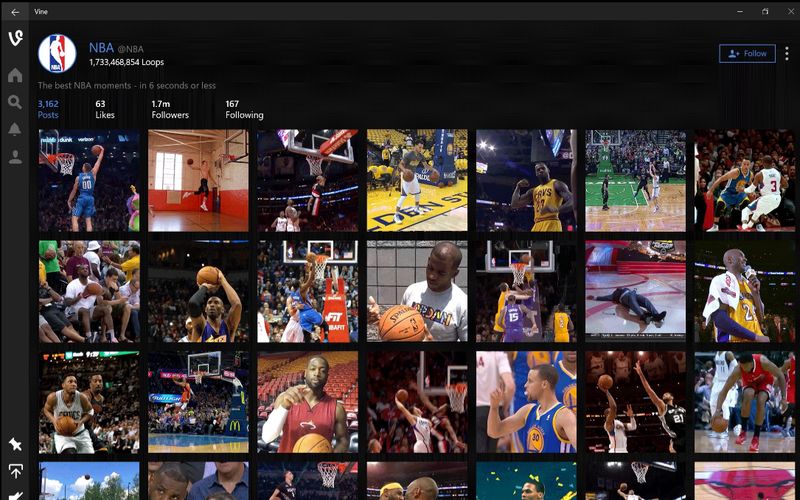800x500 pixels.
Task: Open the McDonald's arena dunk video
Action: 198,402
